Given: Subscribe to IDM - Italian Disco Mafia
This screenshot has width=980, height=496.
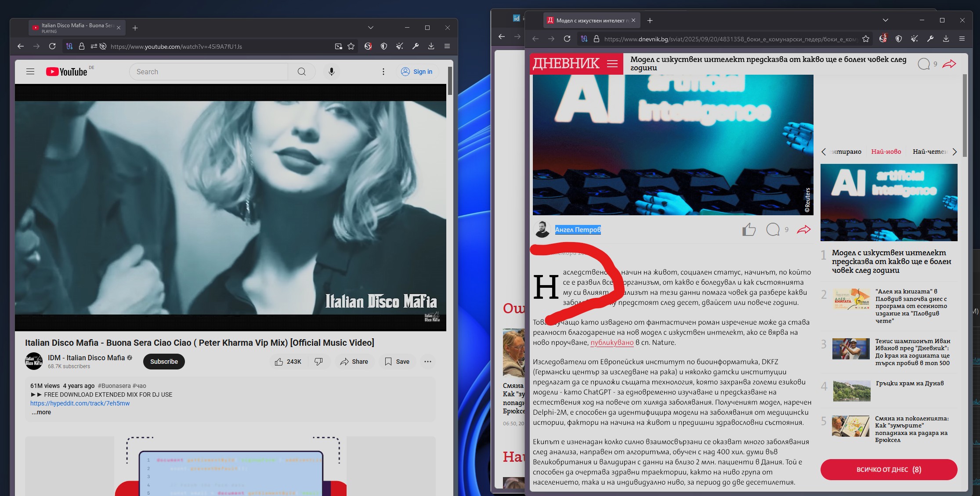Looking at the screenshot, I should coord(164,362).
